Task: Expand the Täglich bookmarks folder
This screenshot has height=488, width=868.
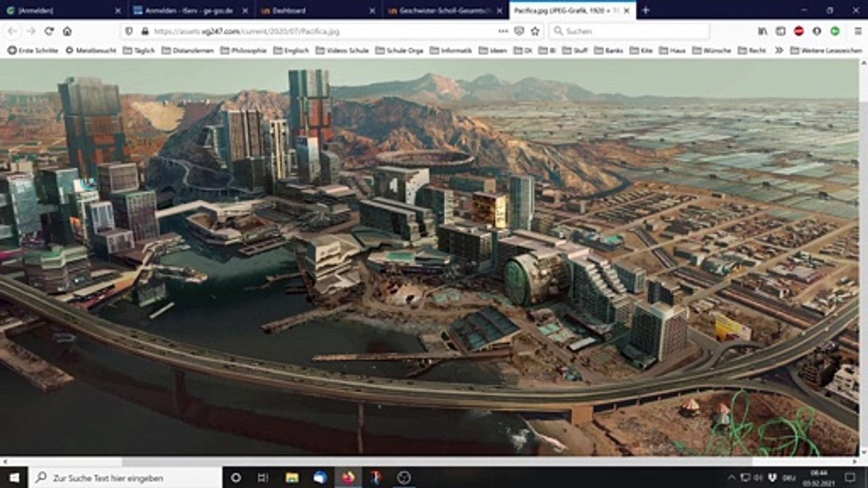Action: coord(139,50)
